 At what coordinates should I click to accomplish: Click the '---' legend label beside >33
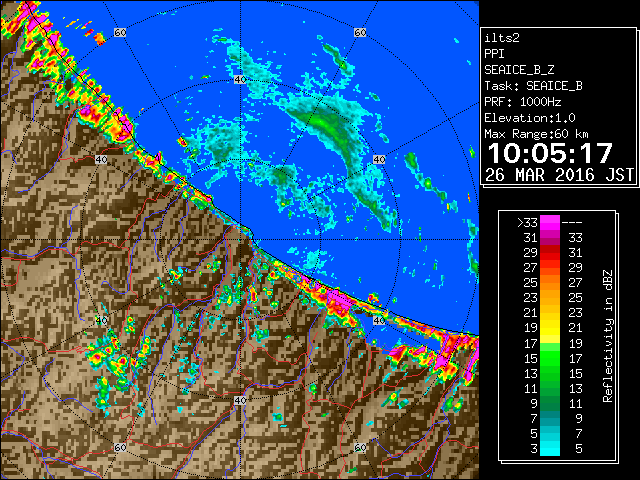pyautogui.click(x=572, y=223)
